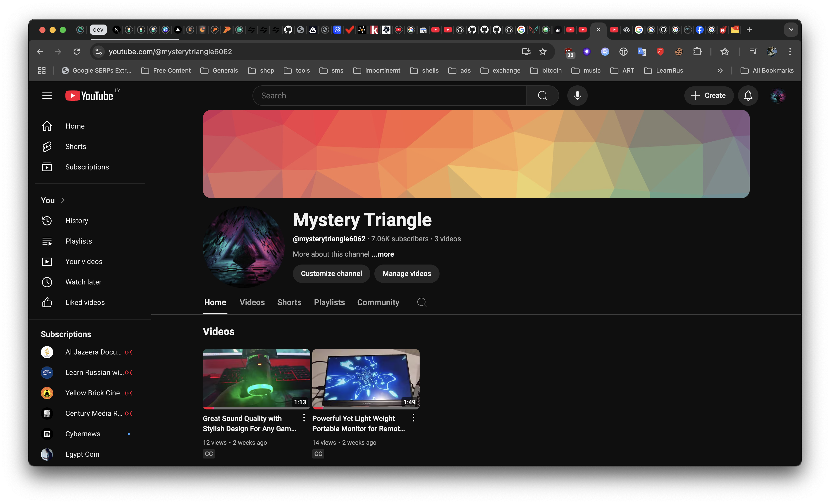Image resolution: width=830 pixels, height=504 pixels.
Task: Expand the You section chevron
Action: [x=63, y=200]
